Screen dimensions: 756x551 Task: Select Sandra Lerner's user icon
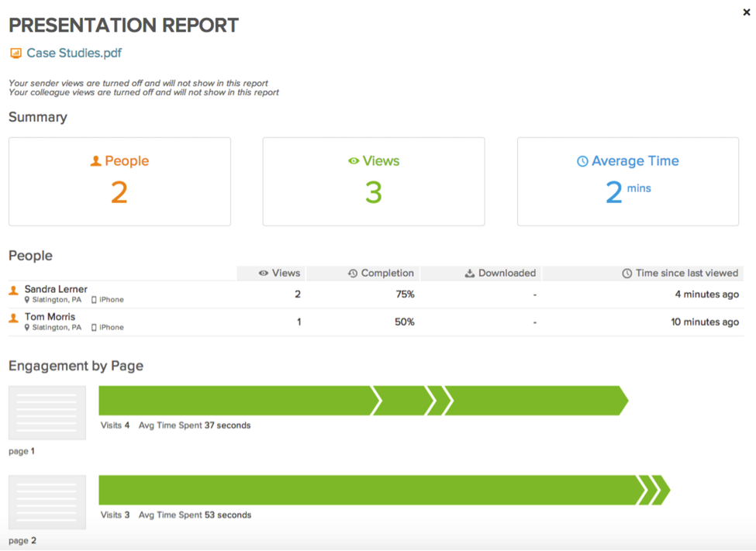point(13,290)
